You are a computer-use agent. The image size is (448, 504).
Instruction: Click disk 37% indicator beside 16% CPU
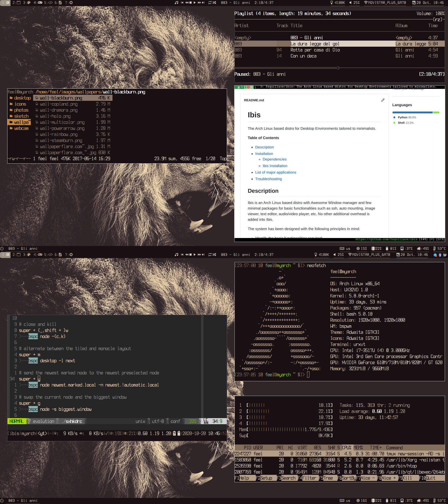click(406, 500)
